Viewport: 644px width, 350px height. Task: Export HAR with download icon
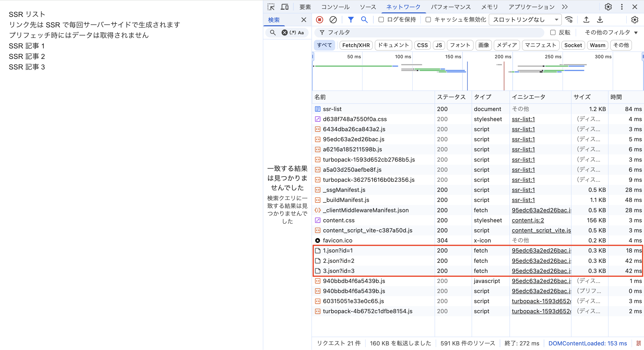tap(600, 20)
